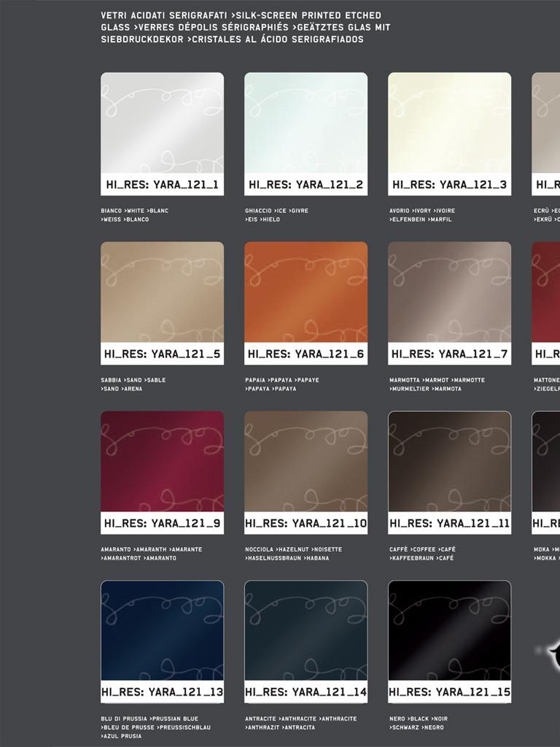Click the 'AVORIO >IVORY >IVOIRE' caption
560x747 pixels.
tap(422, 211)
